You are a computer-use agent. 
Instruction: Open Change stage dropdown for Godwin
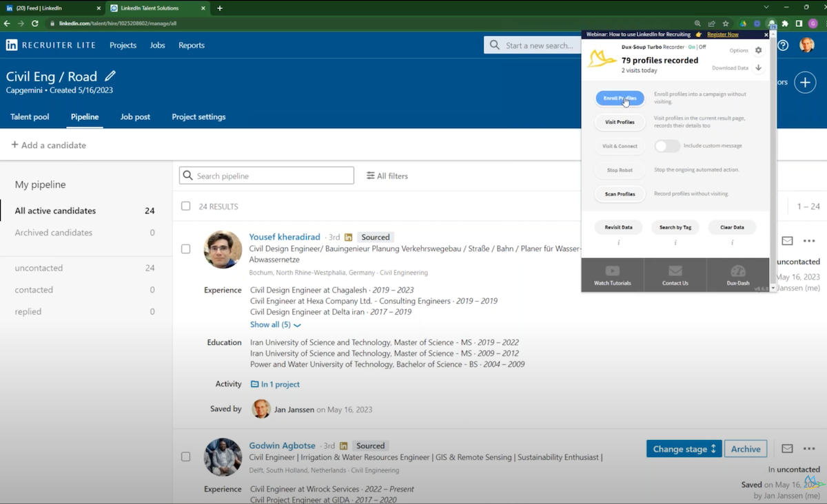(684, 449)
